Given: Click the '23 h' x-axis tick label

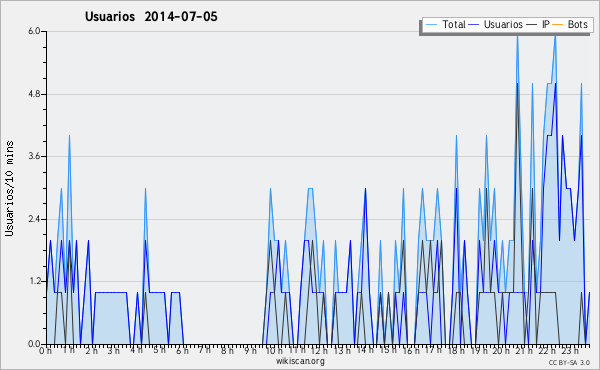Looking at the screenshot, I should [570, 350].
